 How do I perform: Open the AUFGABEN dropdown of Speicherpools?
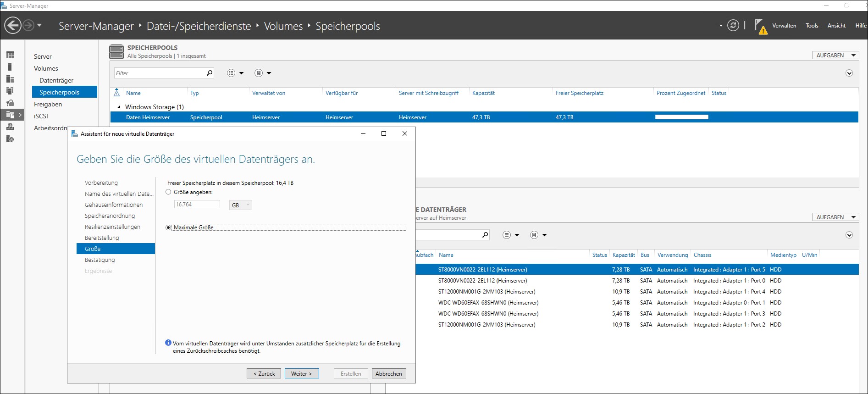(835, 55)
